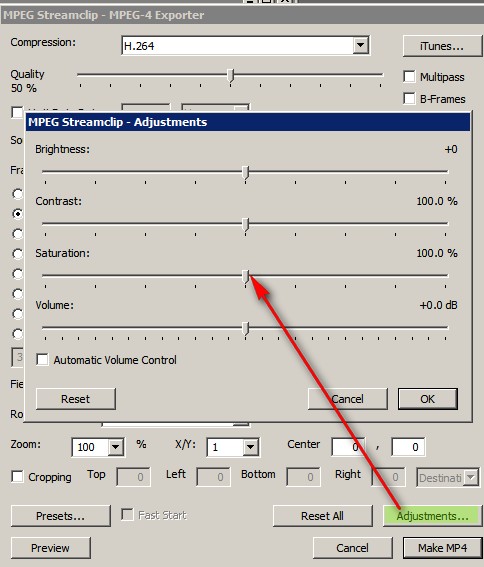Click the Make MP4 button
484x567 pixels.
tap(443, 548)
